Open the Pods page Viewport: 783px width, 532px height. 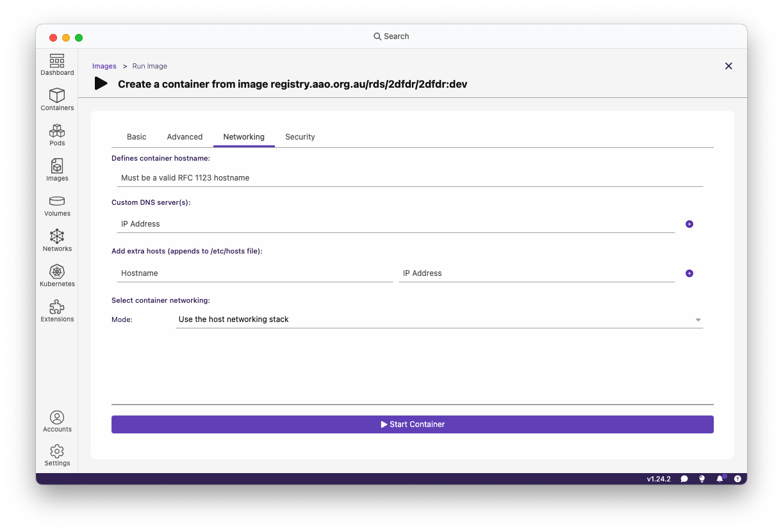(57, 135)
